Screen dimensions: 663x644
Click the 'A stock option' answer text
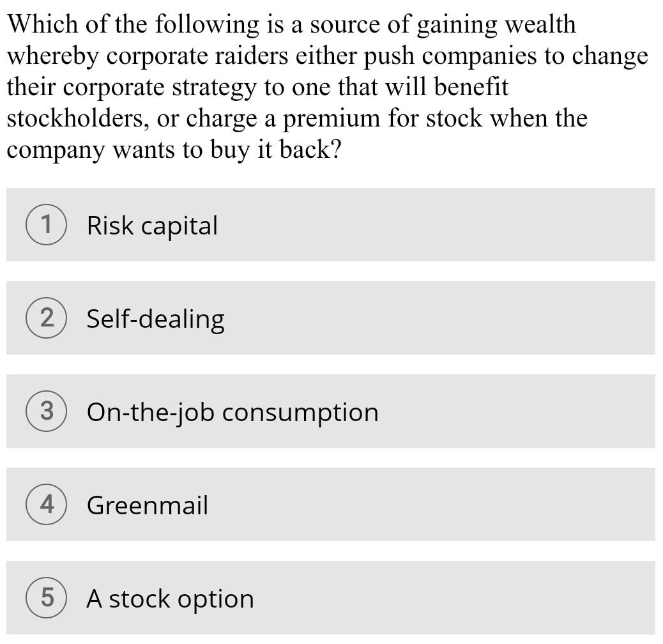pos(169,598)
